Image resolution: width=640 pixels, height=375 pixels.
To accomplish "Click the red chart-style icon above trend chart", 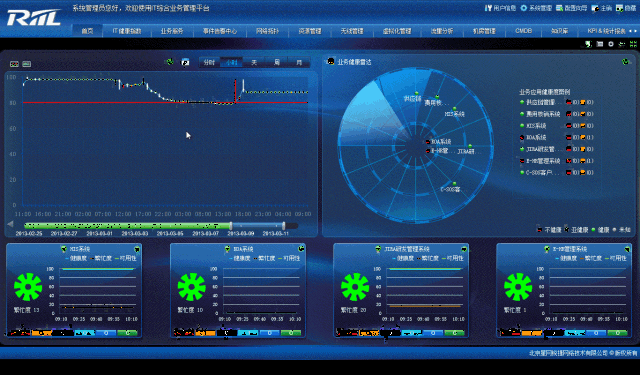I will [14, 64].
